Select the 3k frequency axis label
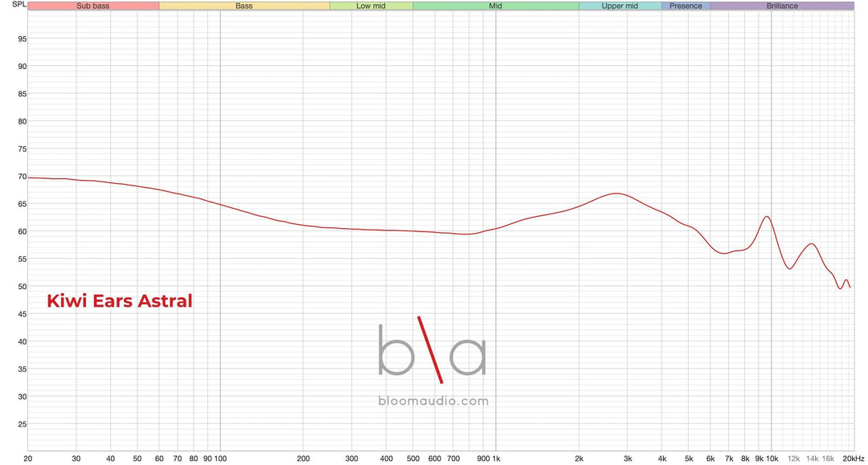This screenshot has width=868, height=465. 628,459
